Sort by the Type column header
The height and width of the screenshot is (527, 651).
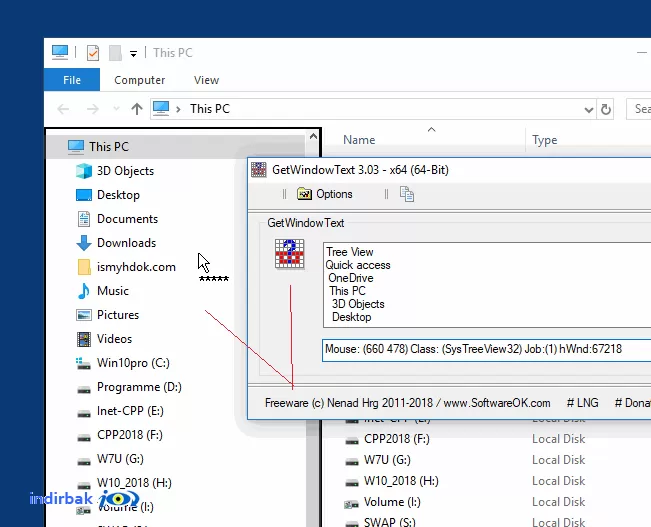[545, 140]
